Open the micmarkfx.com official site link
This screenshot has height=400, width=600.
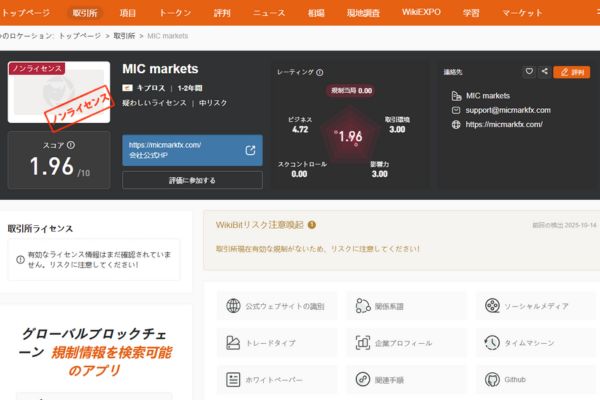(192, 150)
